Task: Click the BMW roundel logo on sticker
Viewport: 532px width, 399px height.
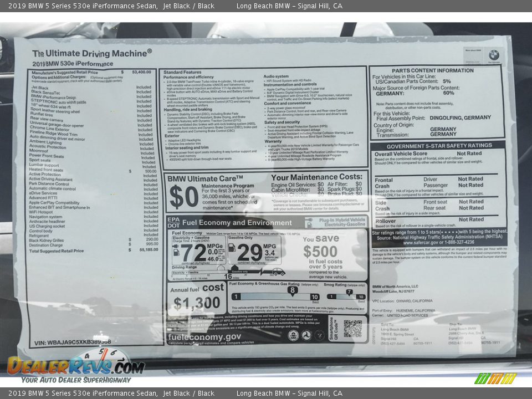Action: pyautogui.click(x=493, y=55)
